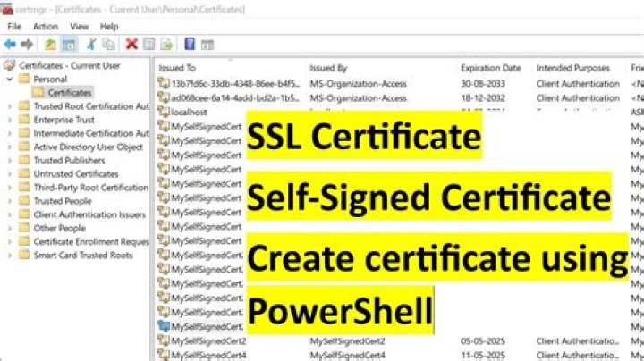Sort by the Expiration Date column header
Image resolution: width=644 pixels, height=361 pixels.
click(491, 68)
